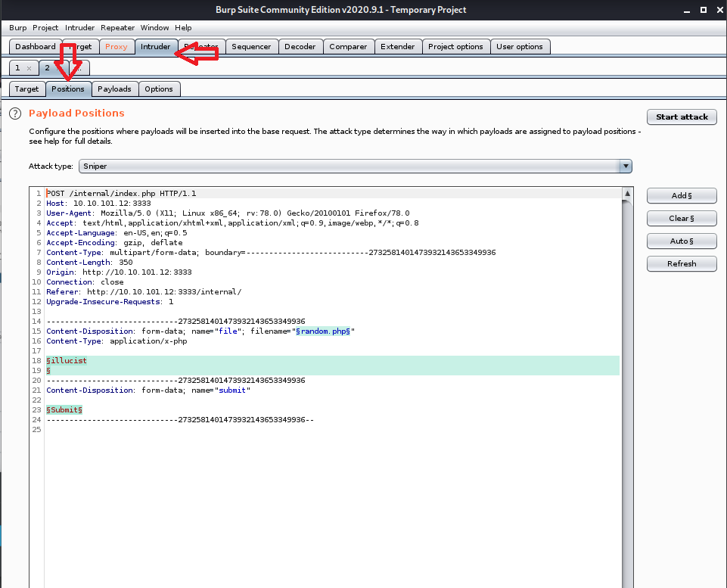This screenshot has height=588, width=727.
Task: Click the Accept-Encoding header line
Action: point(114,242)
